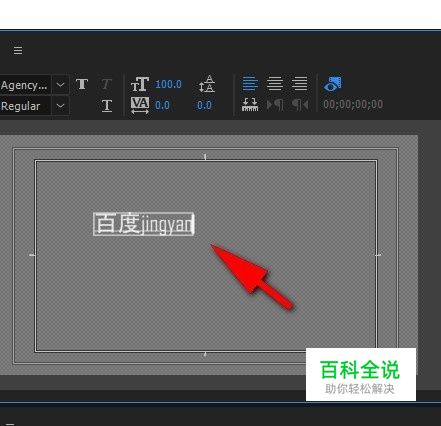The width and height of the screenshot is (441, 426).
Task: Click the 00;00;00;00 background timecode
Action: click(353, 104)
